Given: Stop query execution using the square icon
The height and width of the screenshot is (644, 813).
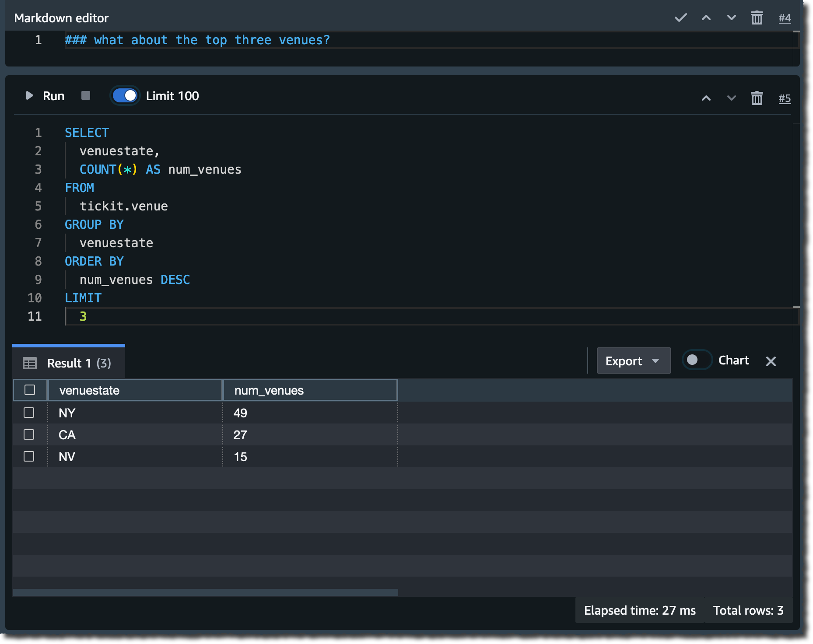Looking at the screenshot, I should click(85, 95).
